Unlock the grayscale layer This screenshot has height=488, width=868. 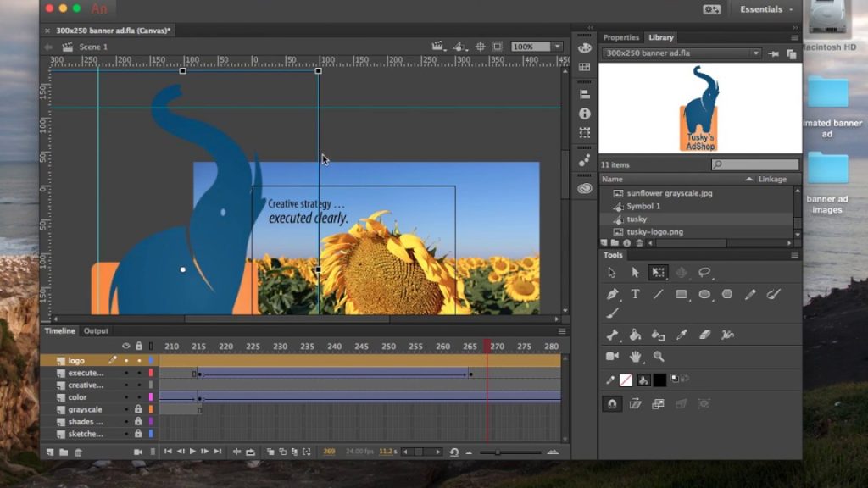coord(138,410)
